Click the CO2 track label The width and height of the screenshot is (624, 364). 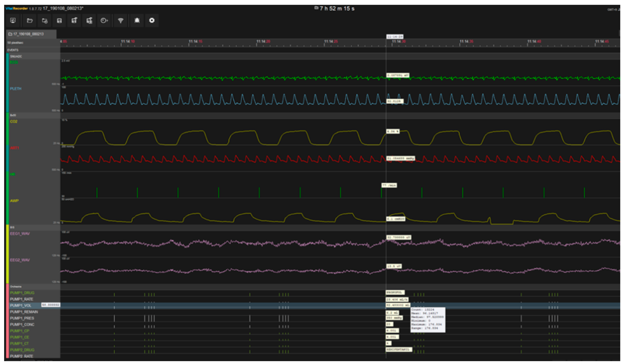coord(14,121)
